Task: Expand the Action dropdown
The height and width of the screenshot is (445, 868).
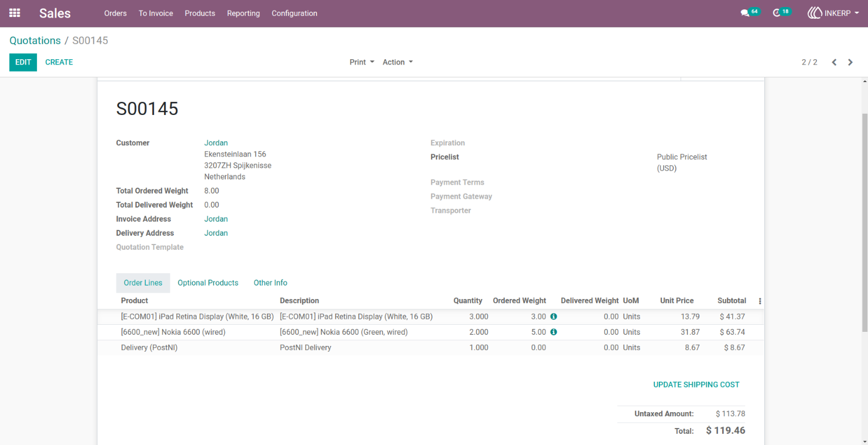Action: (x=398, y=62)
